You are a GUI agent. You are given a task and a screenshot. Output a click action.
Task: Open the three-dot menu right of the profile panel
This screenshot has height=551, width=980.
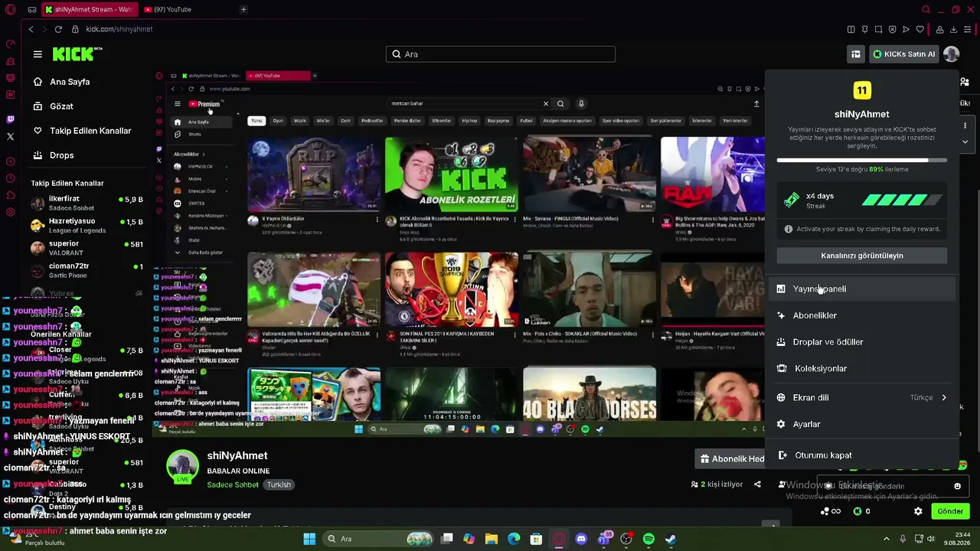pyautogui.click(x=965, y=126)
